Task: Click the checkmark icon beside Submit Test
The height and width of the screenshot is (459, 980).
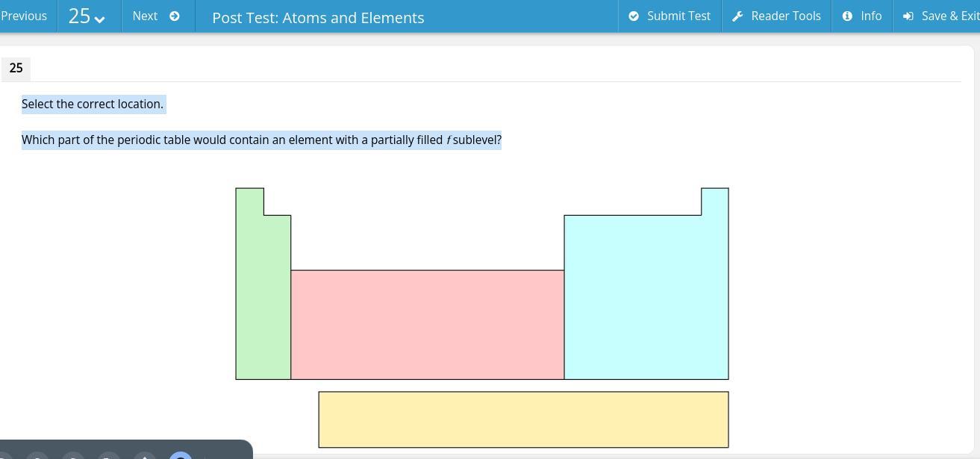Action: click(x=634, y=16)
